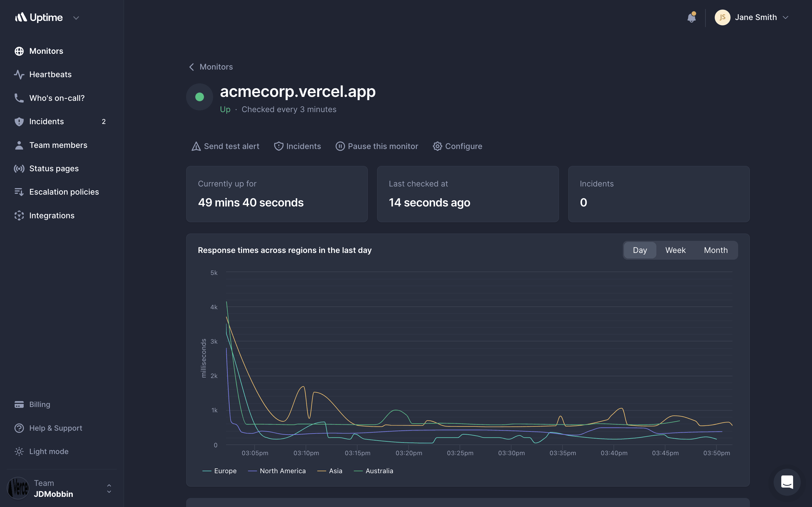Open the chat support widget icon

coord(787,482)
